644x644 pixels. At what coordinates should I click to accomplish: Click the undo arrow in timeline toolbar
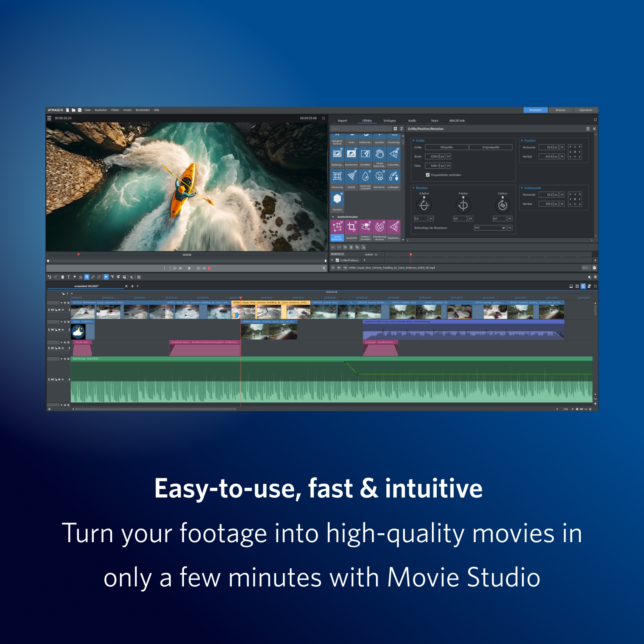pyautogui.click(x=50, y=277)
